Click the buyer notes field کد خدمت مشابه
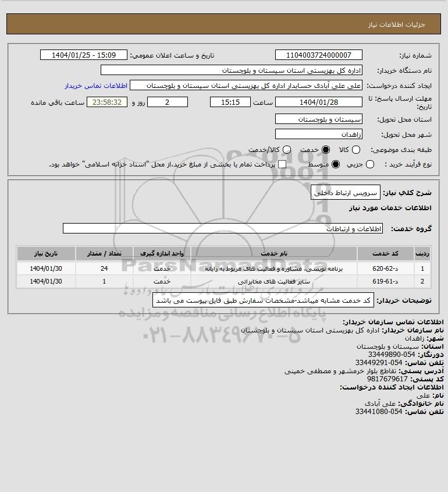448x492 pixels. (263, 300)
